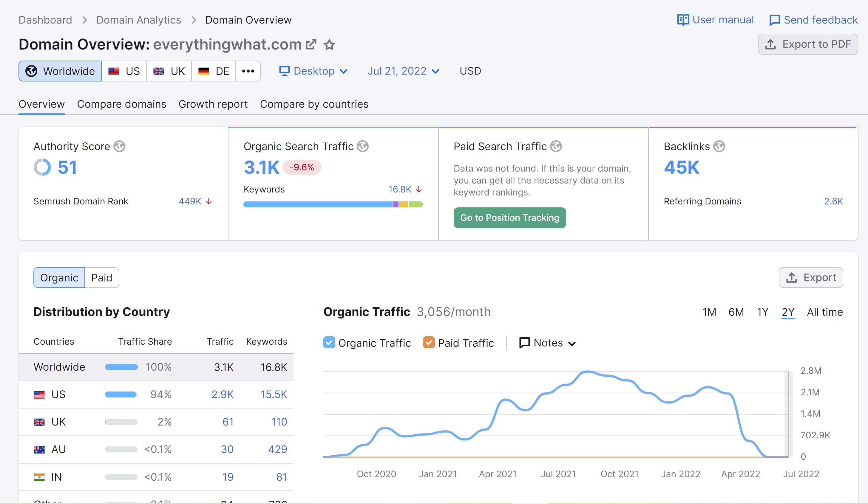Select the Worldwide row in distribution table
Screen dimensions: 868x504
pyautogui.click(x=156, y=367)
